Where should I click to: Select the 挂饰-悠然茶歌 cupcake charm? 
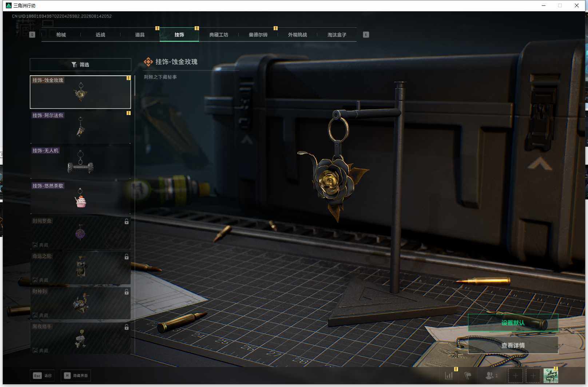point(80,198)
